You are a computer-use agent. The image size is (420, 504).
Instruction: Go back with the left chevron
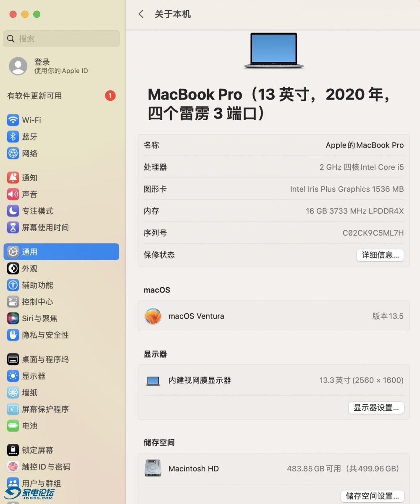pyautogui.click(x=141, y=14)
